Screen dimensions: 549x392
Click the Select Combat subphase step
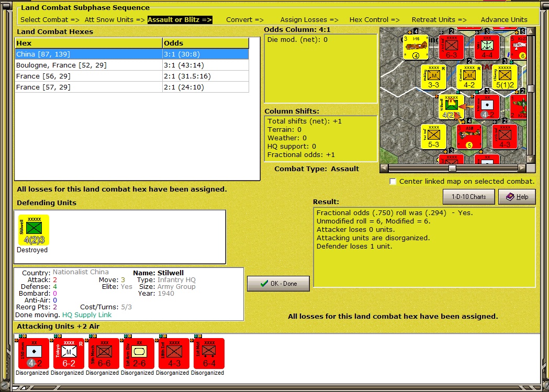[50, 20]
